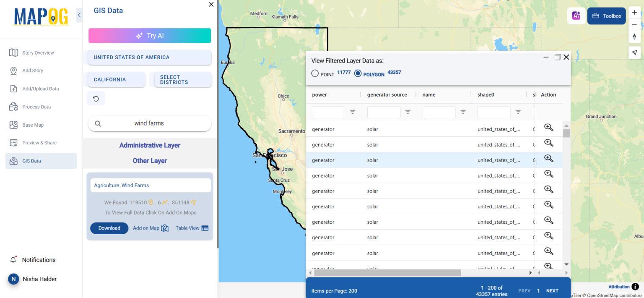
Task: Select the POLYGON radio button
Action: click(358, 73)
